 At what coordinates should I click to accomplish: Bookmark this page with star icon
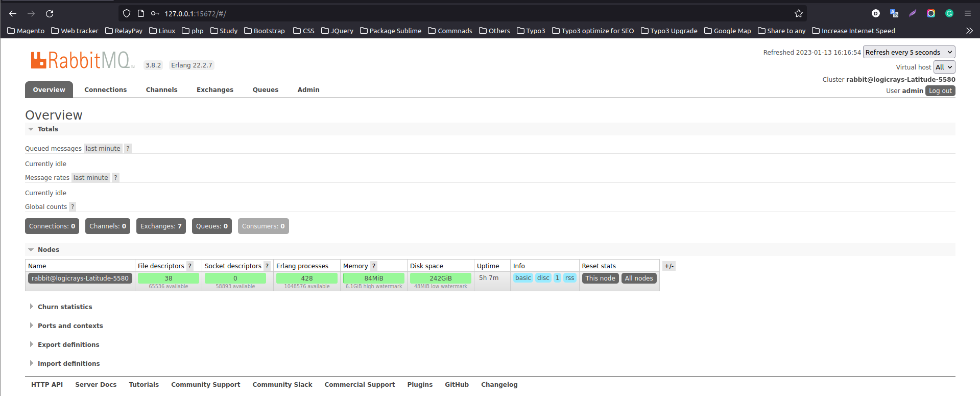[799, 14]
